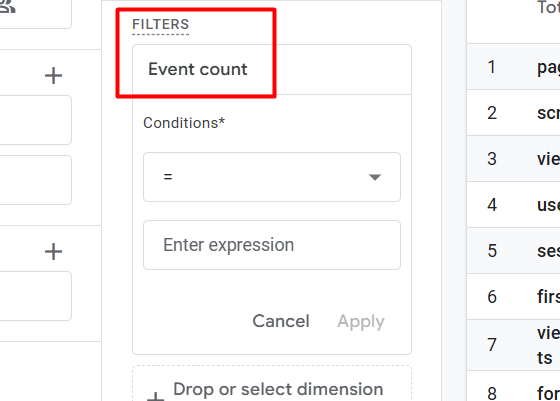Select table row 5 beginning with 'ses'
Screen dimensions: 560x401
tap(513, 251)
